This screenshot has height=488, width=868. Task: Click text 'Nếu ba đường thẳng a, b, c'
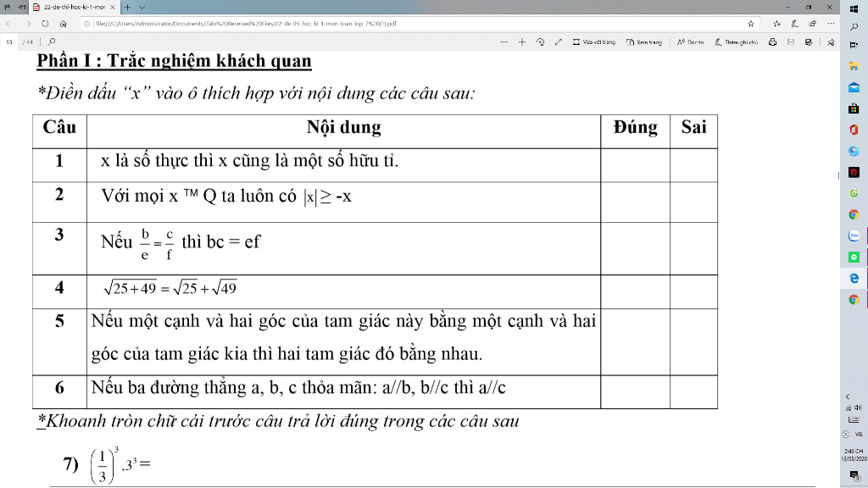(x=193, y=387)
